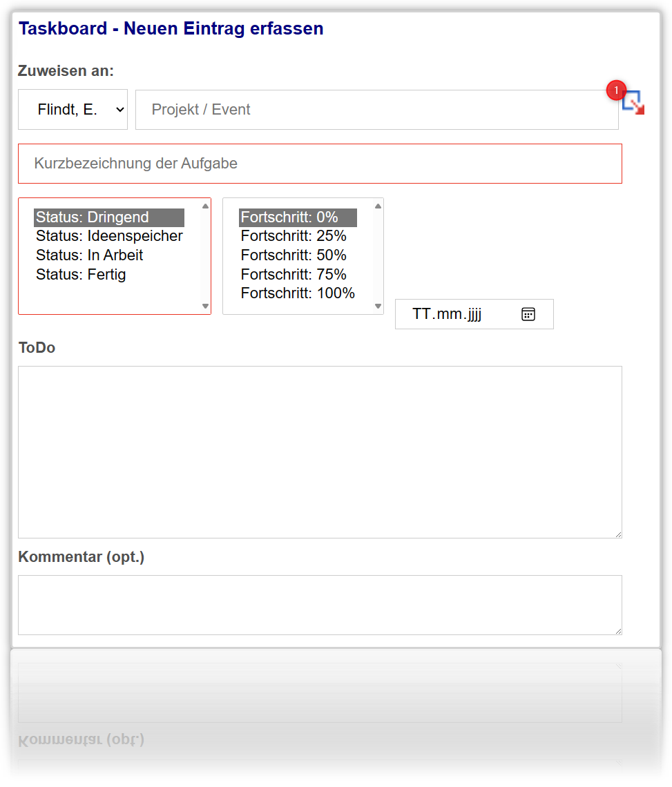The height and width of the screenshot is (787, 672).
Task: Click the resize window icon with red arrow
Action: pyautogui.click(x=634, y=104)
